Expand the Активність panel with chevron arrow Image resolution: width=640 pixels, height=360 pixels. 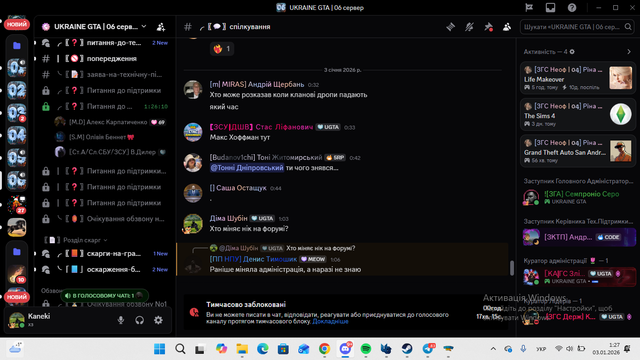629,52
